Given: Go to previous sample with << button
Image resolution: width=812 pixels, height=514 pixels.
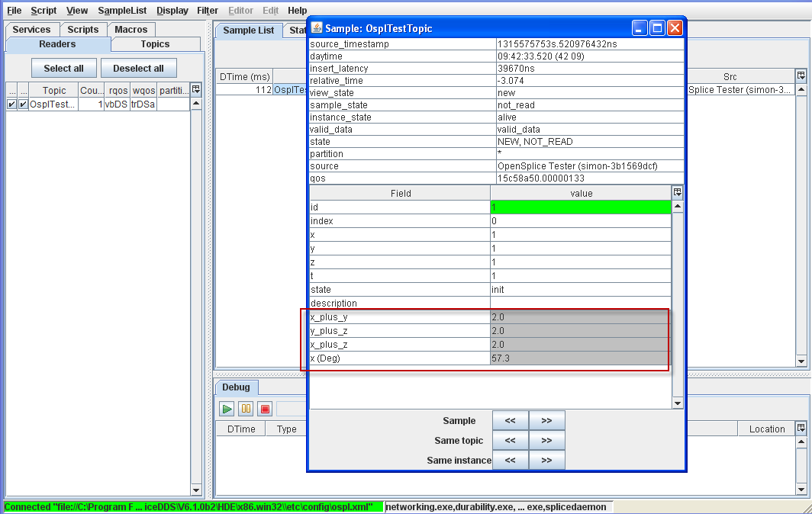Looking at the screenshot, I should pyautogui.click(x=510, y=420).
